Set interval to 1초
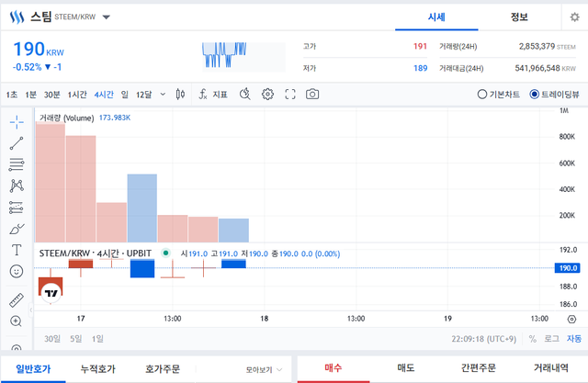 tap(12, 95)
